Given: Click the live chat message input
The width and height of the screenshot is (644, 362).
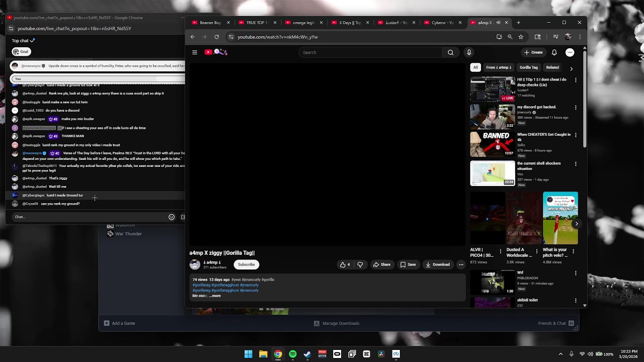Looking at the screenshot, I should [90, 217].
